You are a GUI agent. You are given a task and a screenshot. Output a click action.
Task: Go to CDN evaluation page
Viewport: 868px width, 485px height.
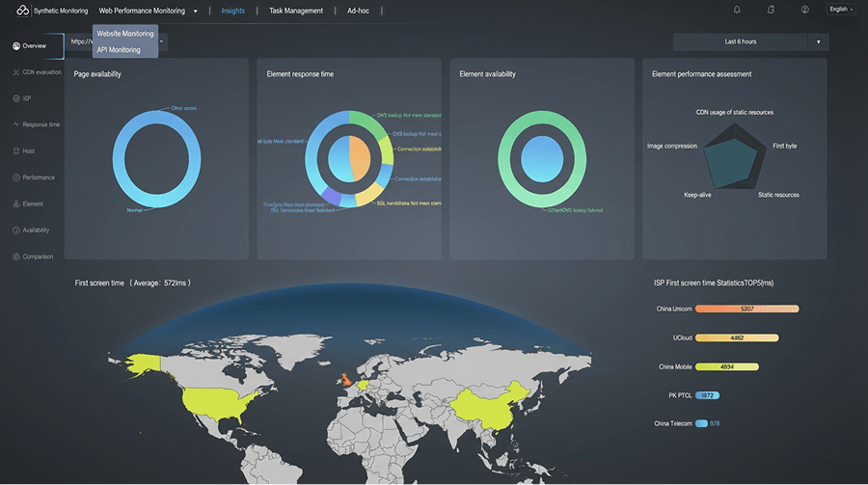pyautogui.click(x=42, y=72)
